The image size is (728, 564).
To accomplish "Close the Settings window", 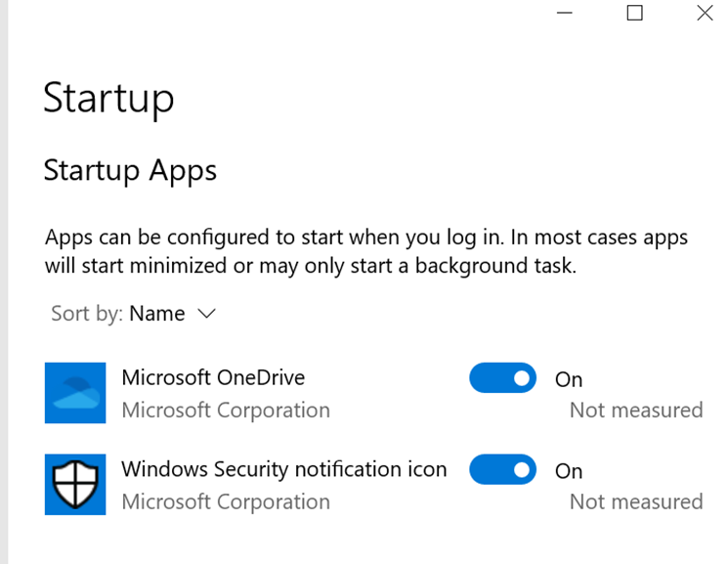I will (x=705, y=13).
